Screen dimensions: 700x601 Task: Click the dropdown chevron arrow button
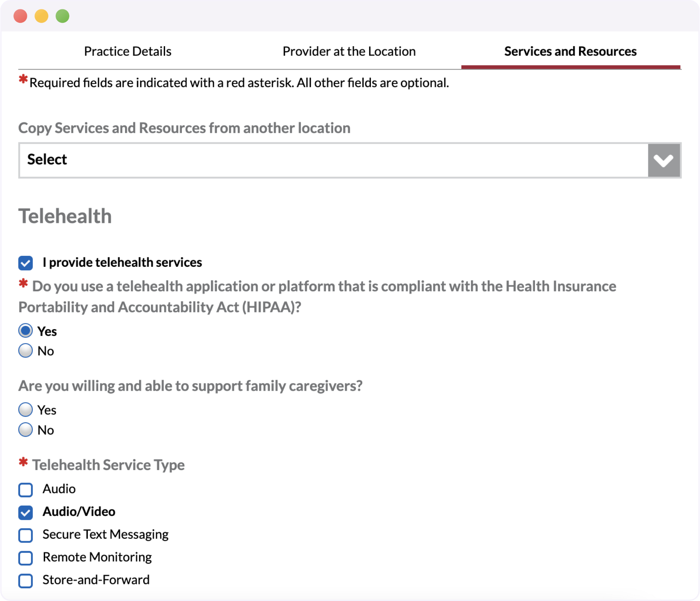coord(663,160)
